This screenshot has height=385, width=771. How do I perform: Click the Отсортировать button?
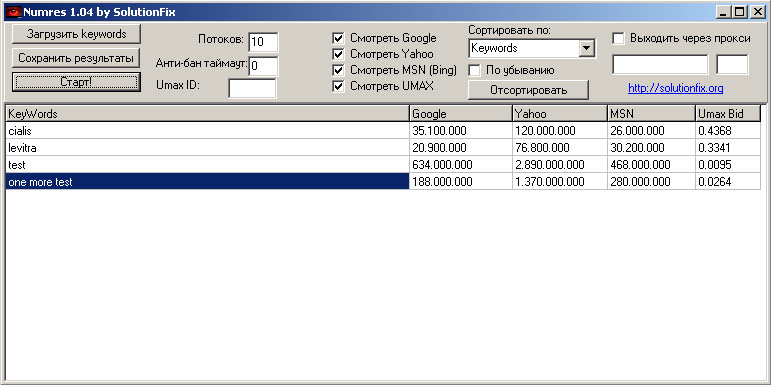pos(528,90)
